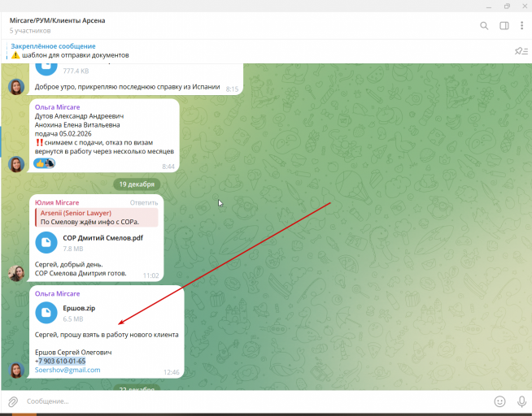Open sender name Ольга Mircare above Ершов.zip
This screenshot has height=416, width=532.
(x=57, y=293)
